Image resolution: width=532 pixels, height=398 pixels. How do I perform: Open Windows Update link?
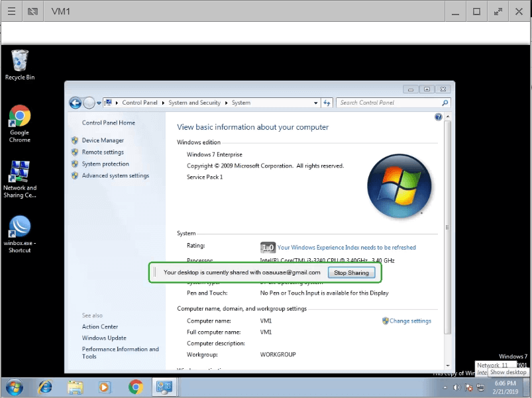point(104,338)
